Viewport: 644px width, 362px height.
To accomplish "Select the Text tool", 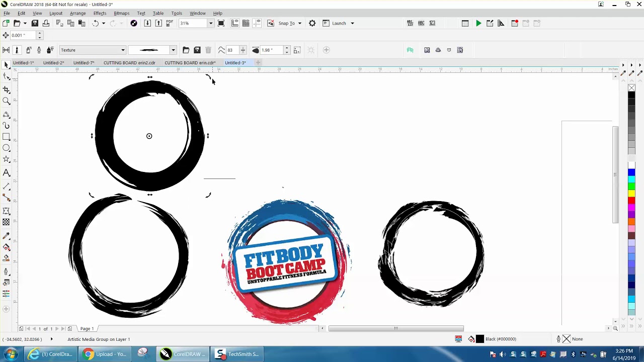I will 6,173.
